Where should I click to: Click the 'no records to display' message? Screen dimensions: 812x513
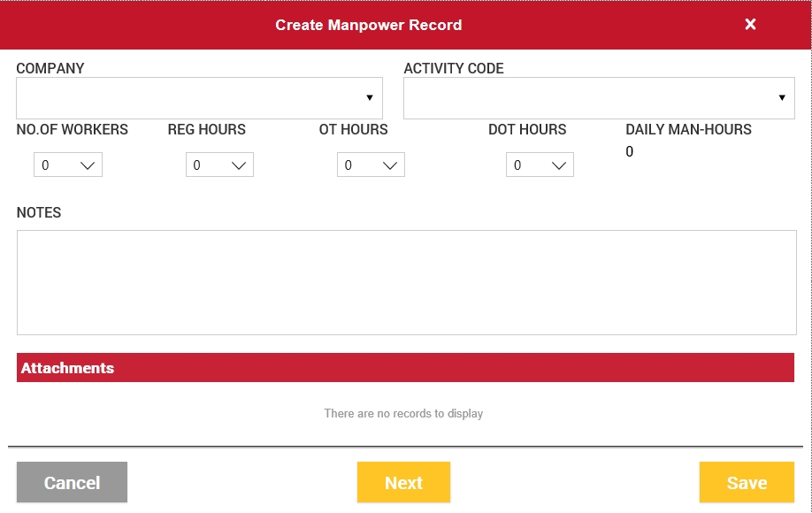(x=403, y=413)
